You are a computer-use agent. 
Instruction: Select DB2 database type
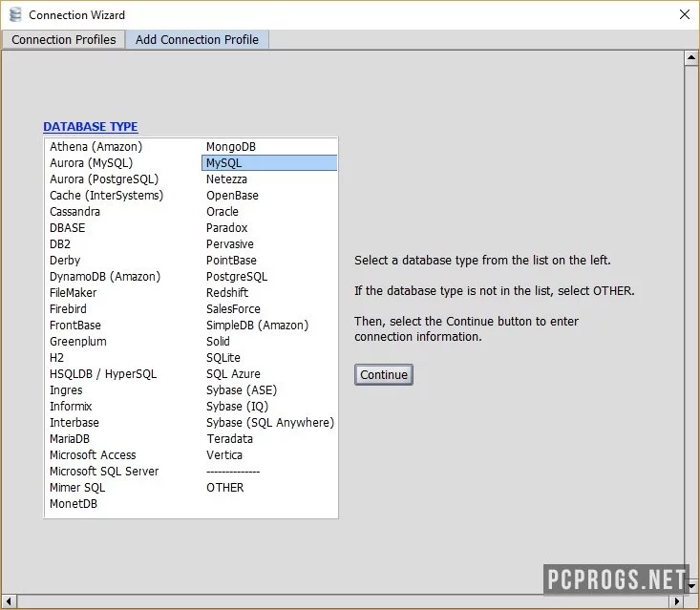point(60,244)
